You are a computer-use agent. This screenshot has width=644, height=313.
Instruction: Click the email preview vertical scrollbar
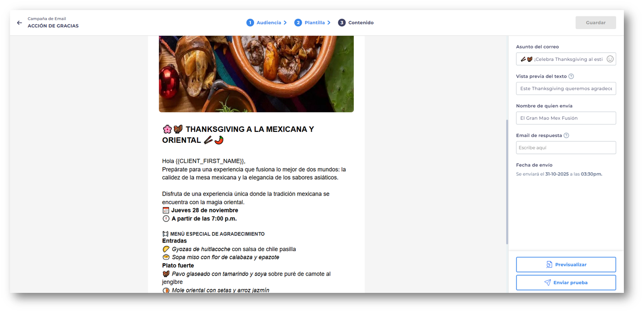click(x=507, y=182)
